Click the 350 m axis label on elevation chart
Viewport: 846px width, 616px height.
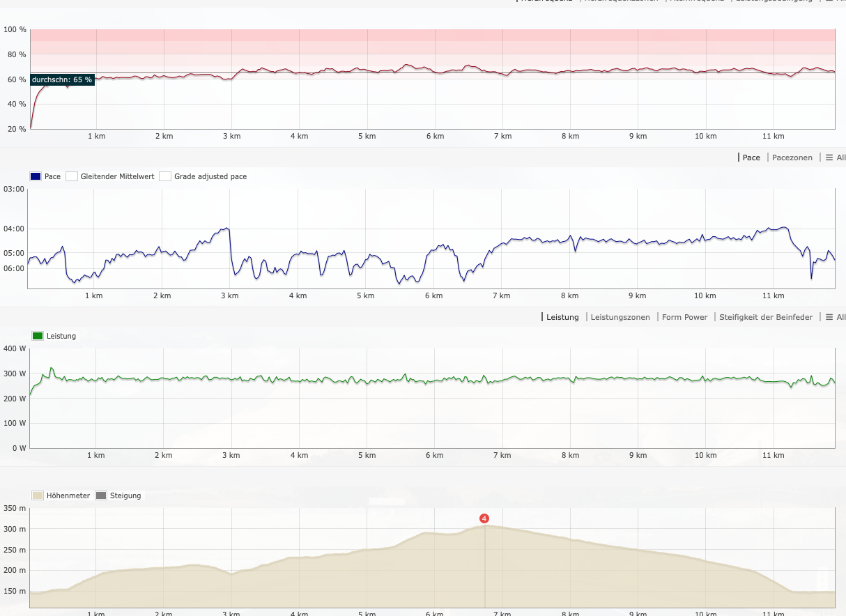[14, 508]
